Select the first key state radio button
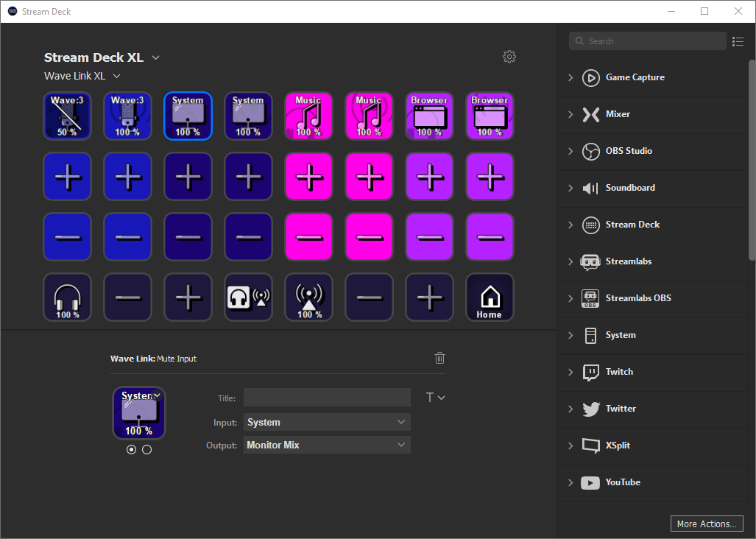Screen dimensions: 756x539 [x=131, y=449]
